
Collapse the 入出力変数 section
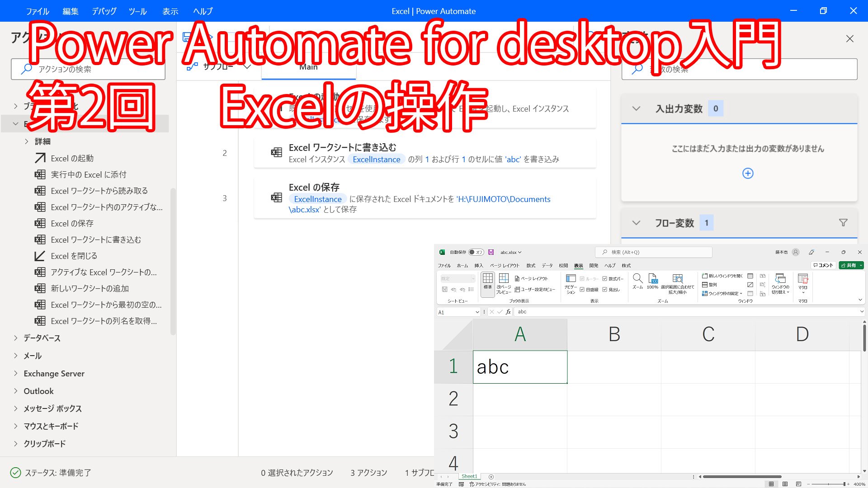636,108
